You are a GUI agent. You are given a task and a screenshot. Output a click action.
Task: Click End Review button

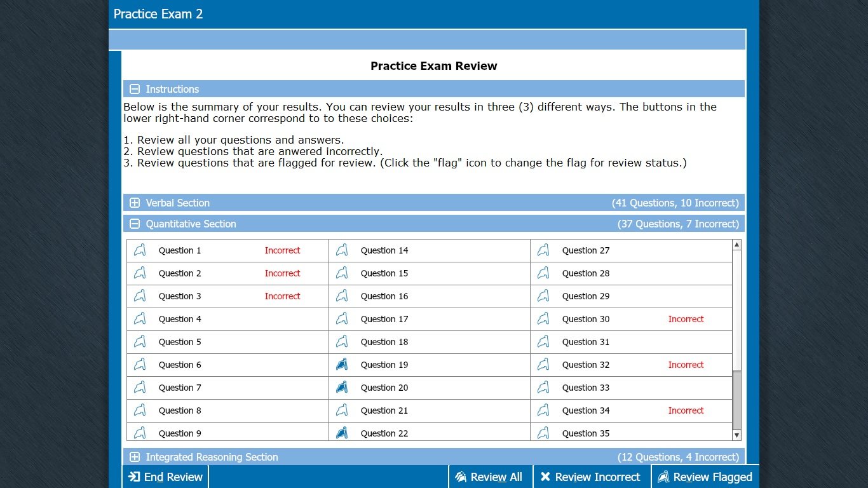tap(165, 477)
